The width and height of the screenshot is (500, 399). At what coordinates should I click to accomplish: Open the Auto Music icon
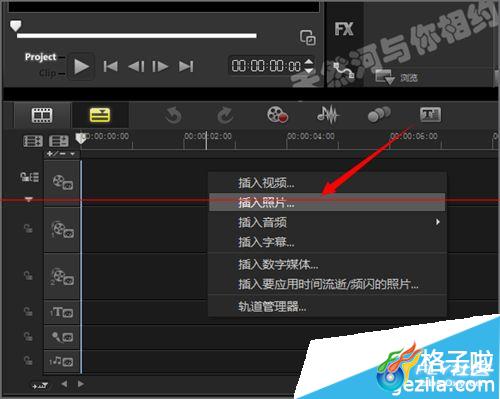point(379,114)
